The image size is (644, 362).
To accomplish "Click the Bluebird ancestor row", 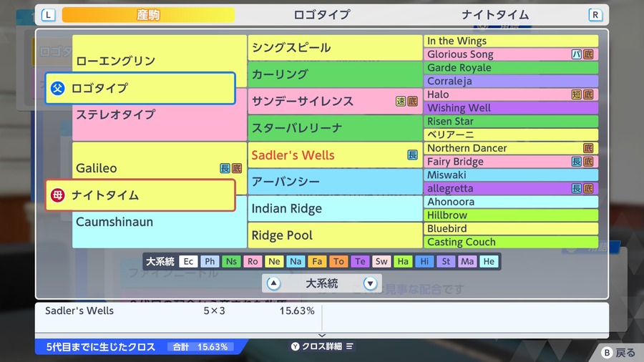I will [511, 229].
